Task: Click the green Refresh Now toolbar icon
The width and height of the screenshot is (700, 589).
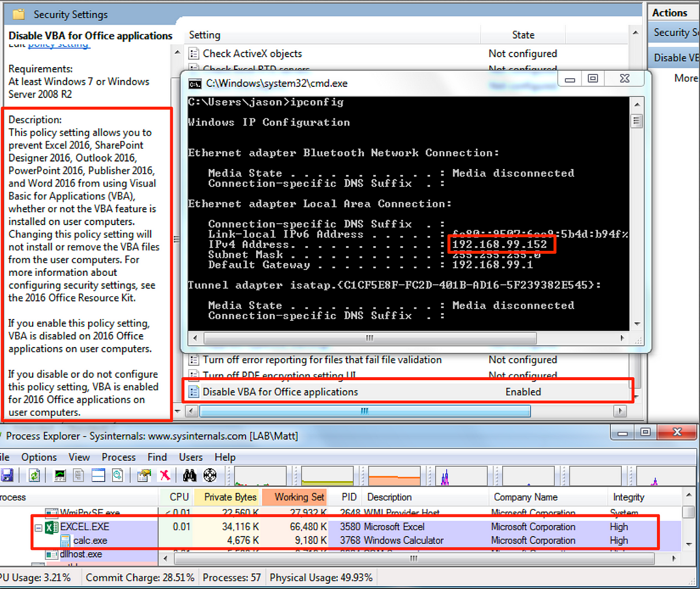Action: pyautogui.click(x=34, y=475)
